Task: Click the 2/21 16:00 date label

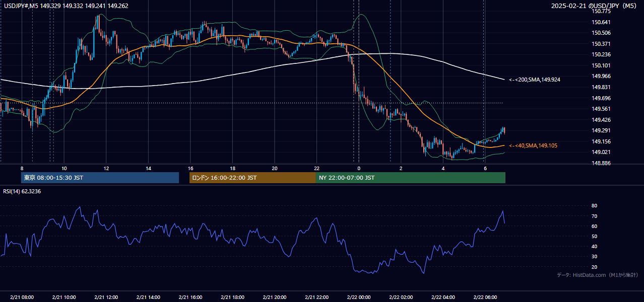Action: pos(190,297)
